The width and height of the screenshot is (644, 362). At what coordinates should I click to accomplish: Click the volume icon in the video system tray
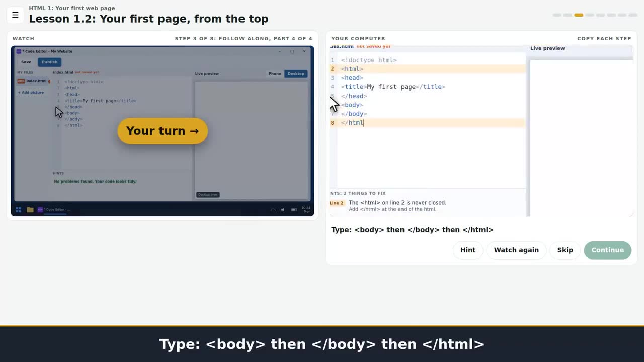(x=283, y=210)
